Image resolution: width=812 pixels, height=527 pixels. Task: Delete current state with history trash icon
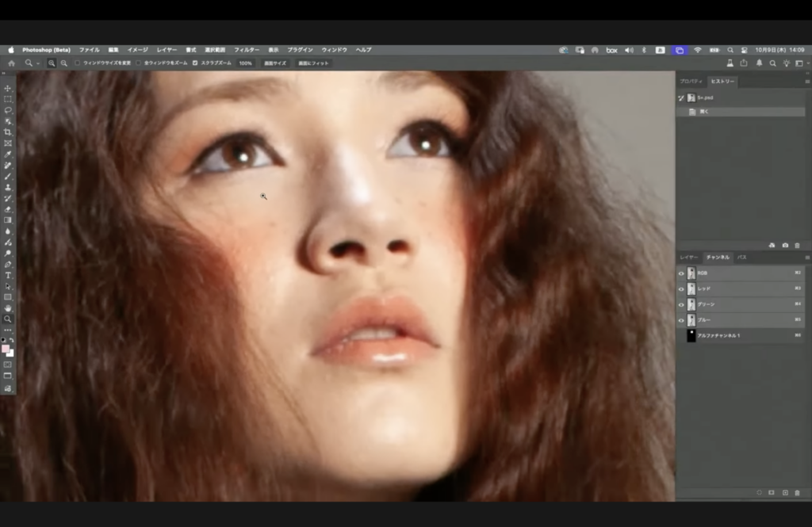[x=797, y=246]
